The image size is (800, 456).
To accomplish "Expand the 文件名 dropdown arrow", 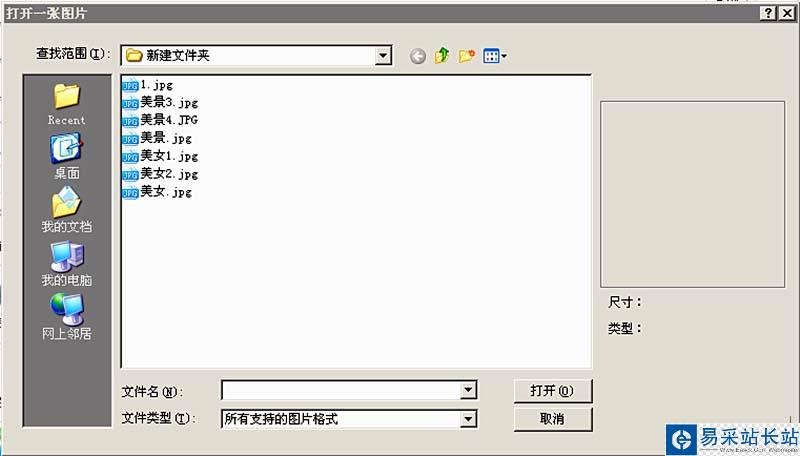I will click(x=468, y=391).
